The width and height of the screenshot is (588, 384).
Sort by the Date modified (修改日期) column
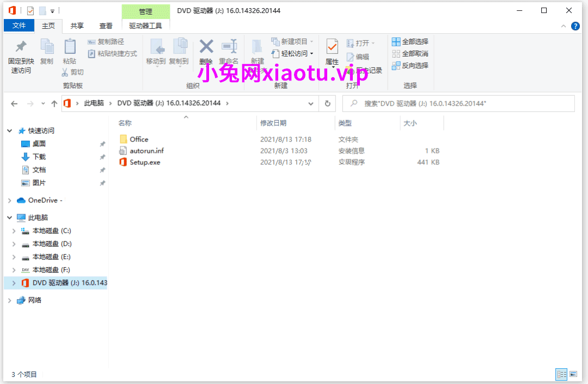[x=273, y=123]
